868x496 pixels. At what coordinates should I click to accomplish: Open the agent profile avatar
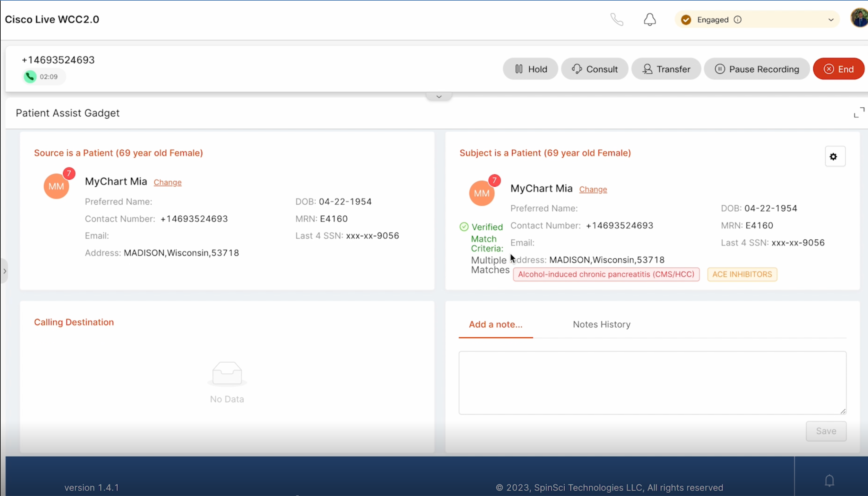(x=860, y=18)
